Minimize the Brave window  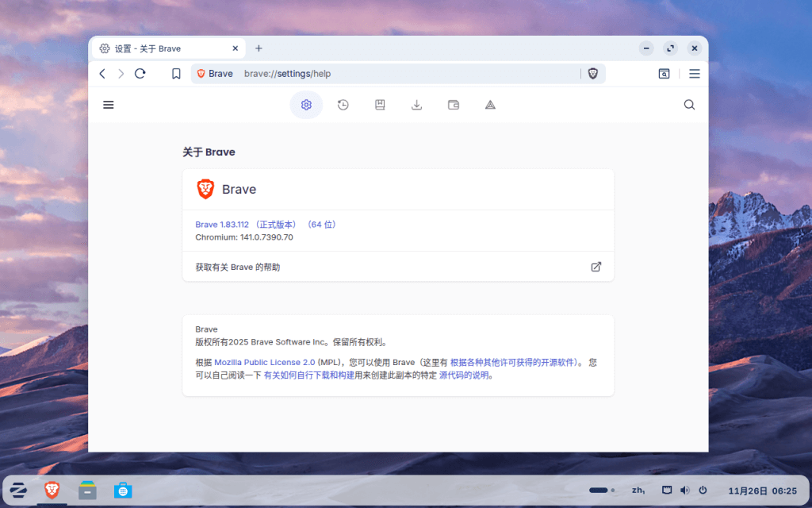646,48
